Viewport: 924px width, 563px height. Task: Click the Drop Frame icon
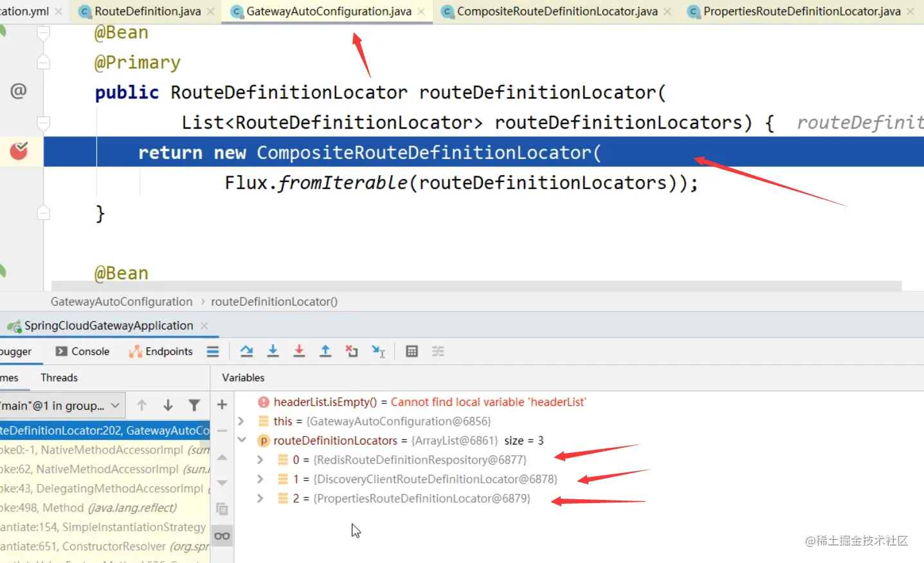[352, 351]
